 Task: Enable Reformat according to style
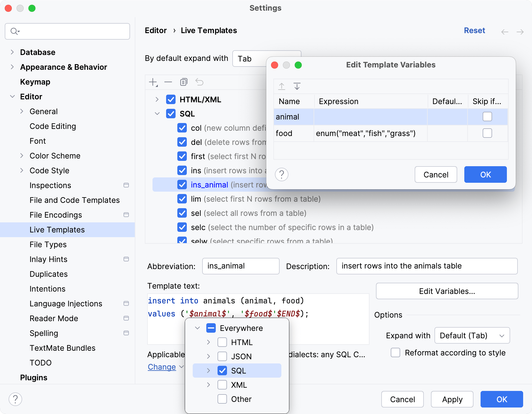395,352
